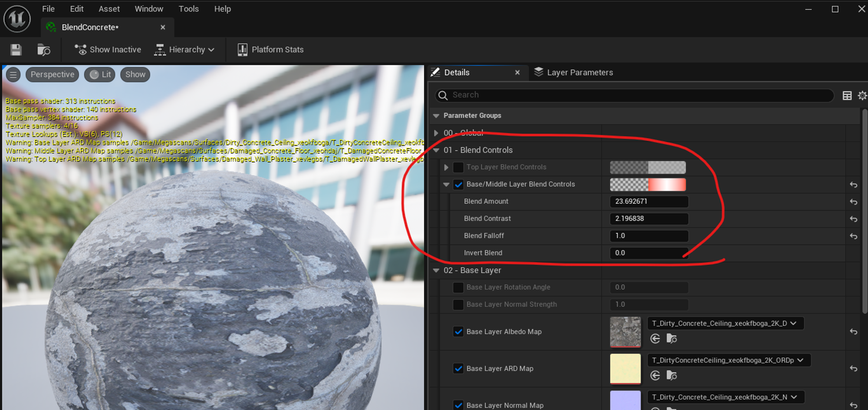This screenshot has width=868, height=410.
Task: Reset Blend Contrast to default
Action: click(x=854, y=219)
